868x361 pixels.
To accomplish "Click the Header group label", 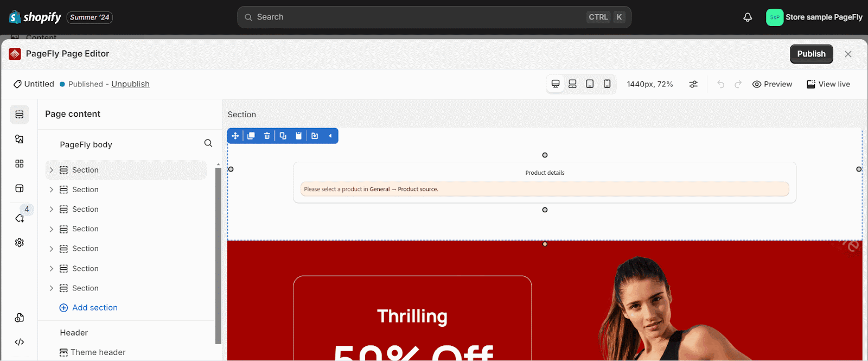I will (x=74, y=333).
